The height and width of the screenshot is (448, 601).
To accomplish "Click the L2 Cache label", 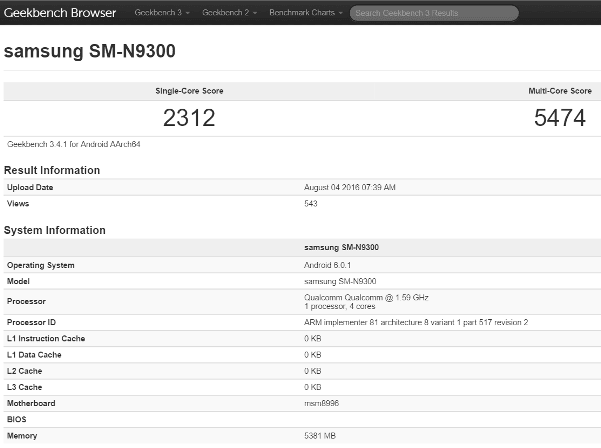I will coord(25,371).
